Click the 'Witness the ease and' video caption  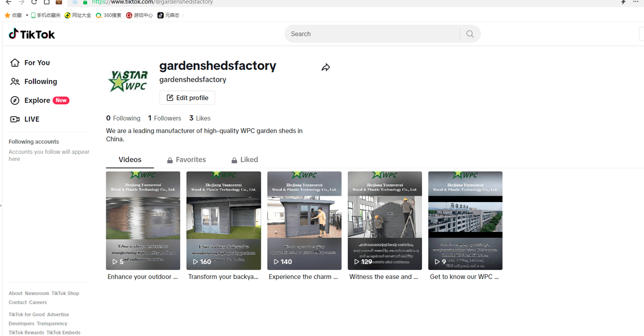click(x=384, y=277)
